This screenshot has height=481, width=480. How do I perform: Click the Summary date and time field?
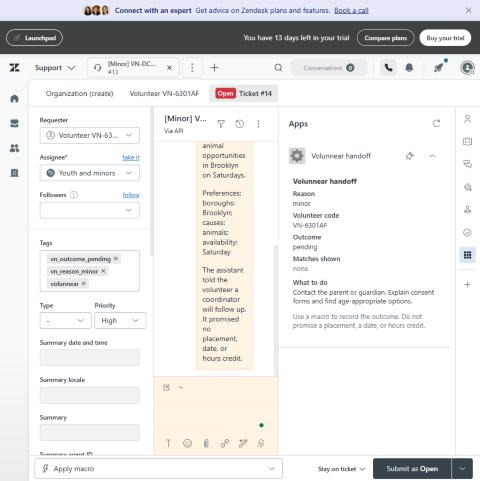point(90,357)
